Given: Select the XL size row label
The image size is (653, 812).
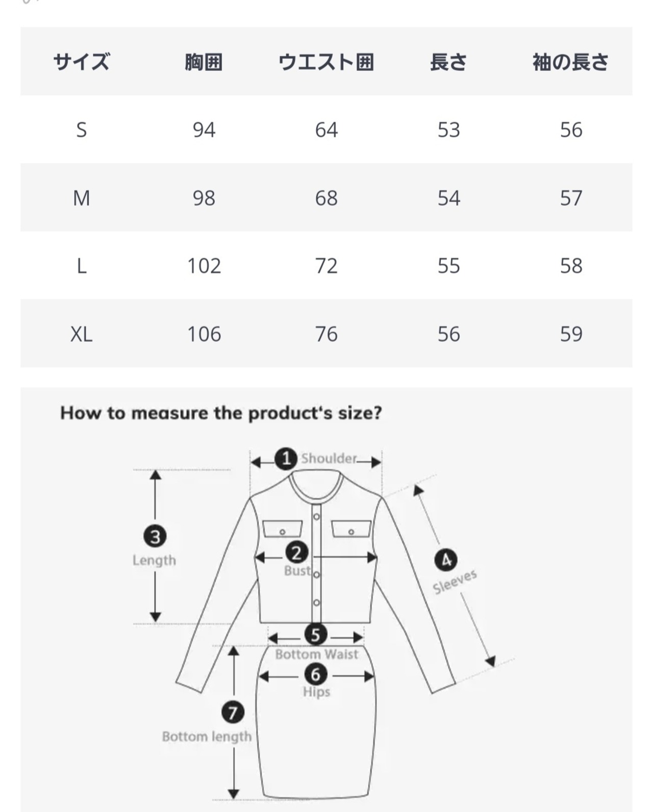Looking at the screenshot, I should coord(82,334).
